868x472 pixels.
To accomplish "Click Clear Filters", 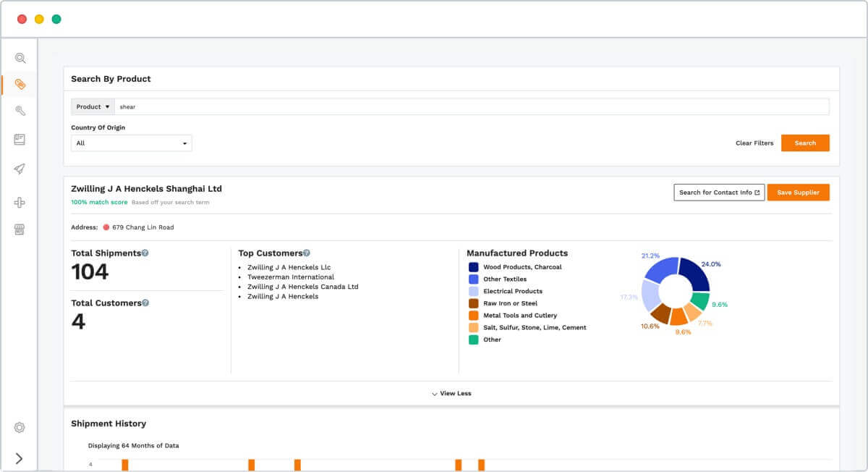I will pyautogui.click(x=754, y=143).
